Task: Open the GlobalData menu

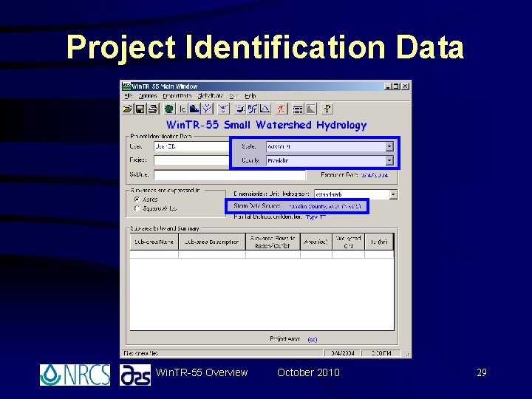Action: click(x=211, y=96)
